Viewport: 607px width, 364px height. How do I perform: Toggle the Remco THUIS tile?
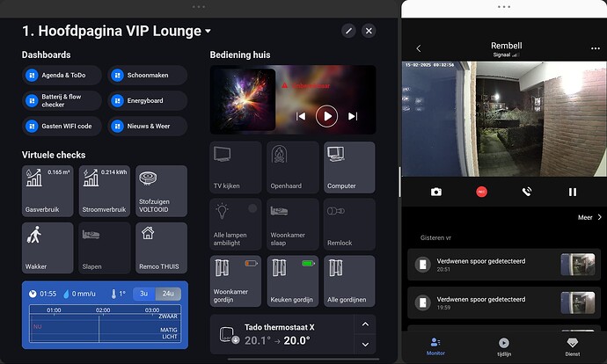click(x=162, y=248)
